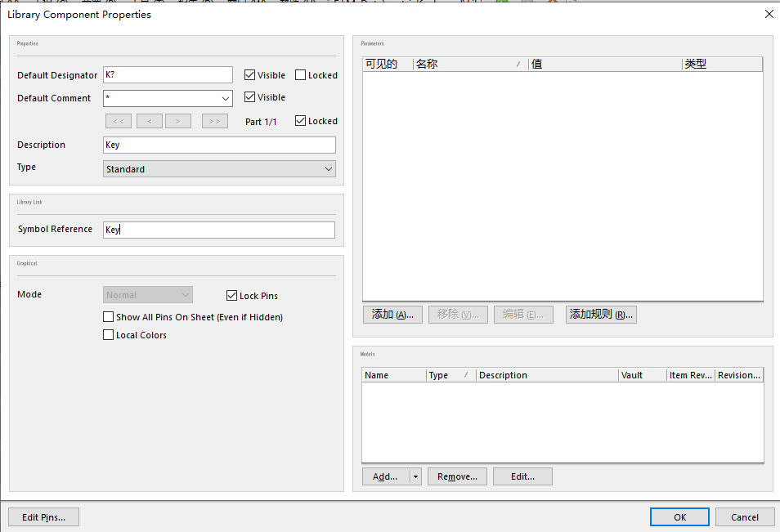
Task: Go to previous part with < button
Action: [x=149, y=121]
